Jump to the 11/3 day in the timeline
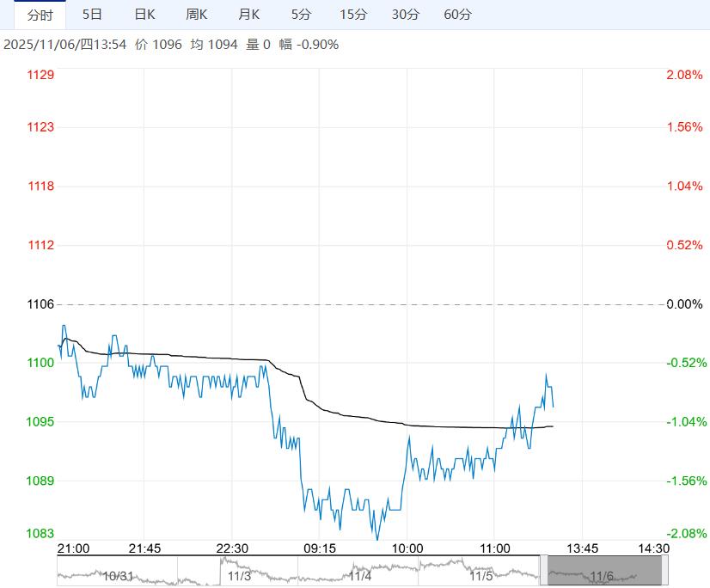Image resolution: width=710 pixels, height=588 pixels. 239,575
